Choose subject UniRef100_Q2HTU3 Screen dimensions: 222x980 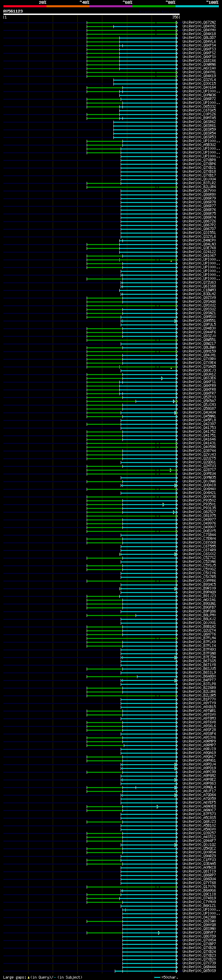[199, 466]
